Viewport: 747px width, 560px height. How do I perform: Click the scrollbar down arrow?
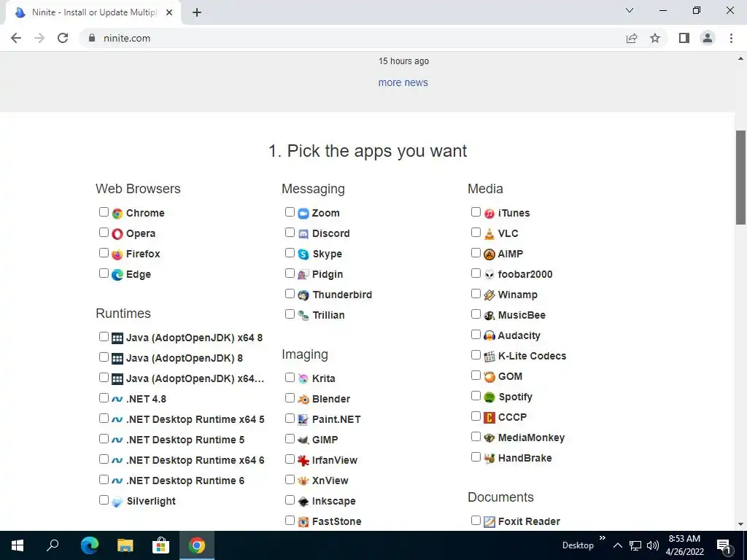[x=741, y=524]
